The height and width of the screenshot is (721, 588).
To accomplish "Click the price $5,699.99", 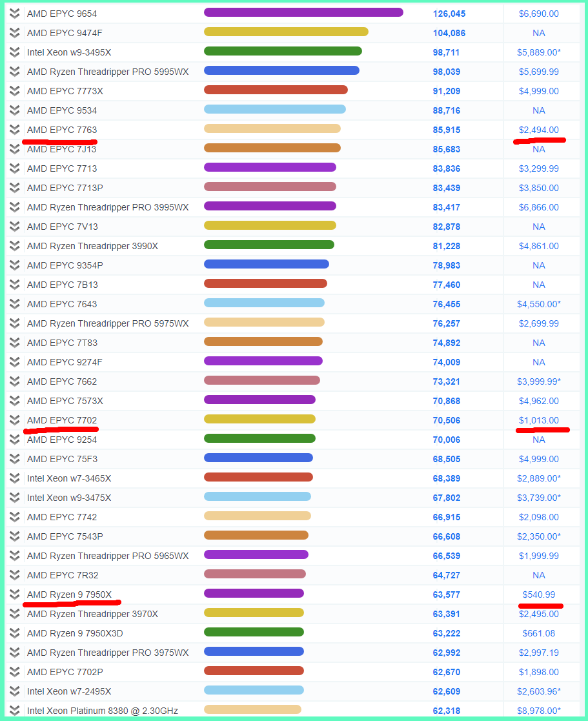I will pos(539,72).
